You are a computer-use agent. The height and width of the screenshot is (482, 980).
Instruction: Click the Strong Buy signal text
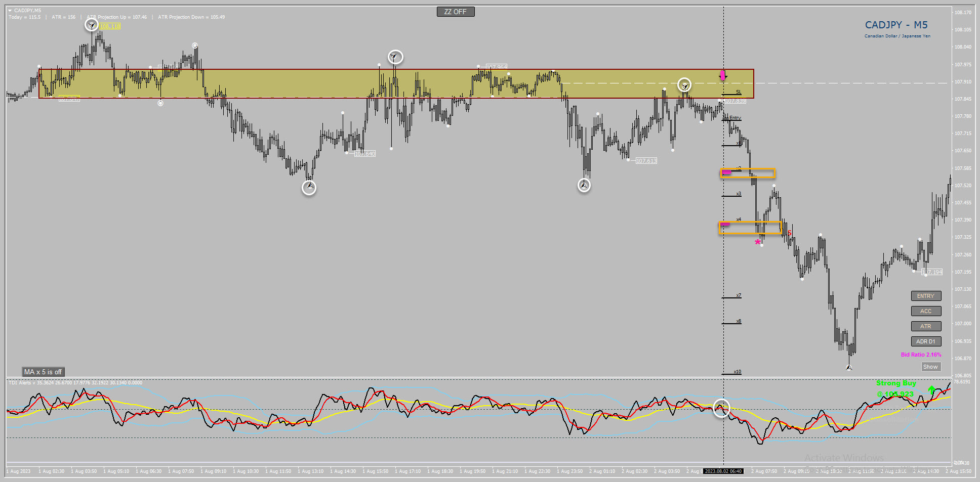896,383
